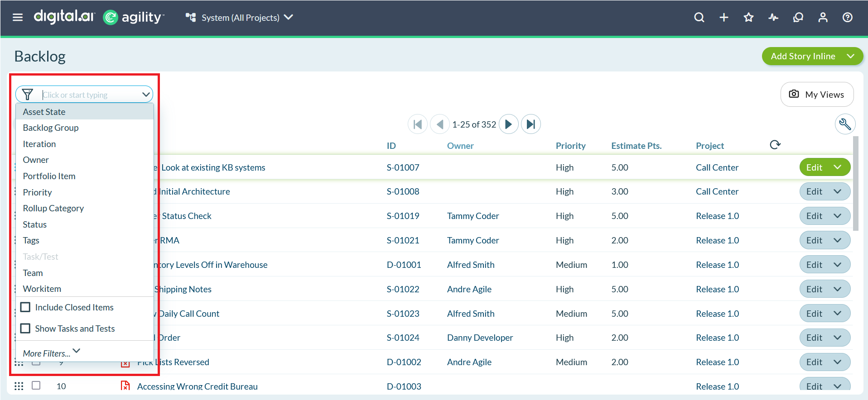Click Release 1.0 project for D-01002
The image size is (868, 400).
point(717,362)
